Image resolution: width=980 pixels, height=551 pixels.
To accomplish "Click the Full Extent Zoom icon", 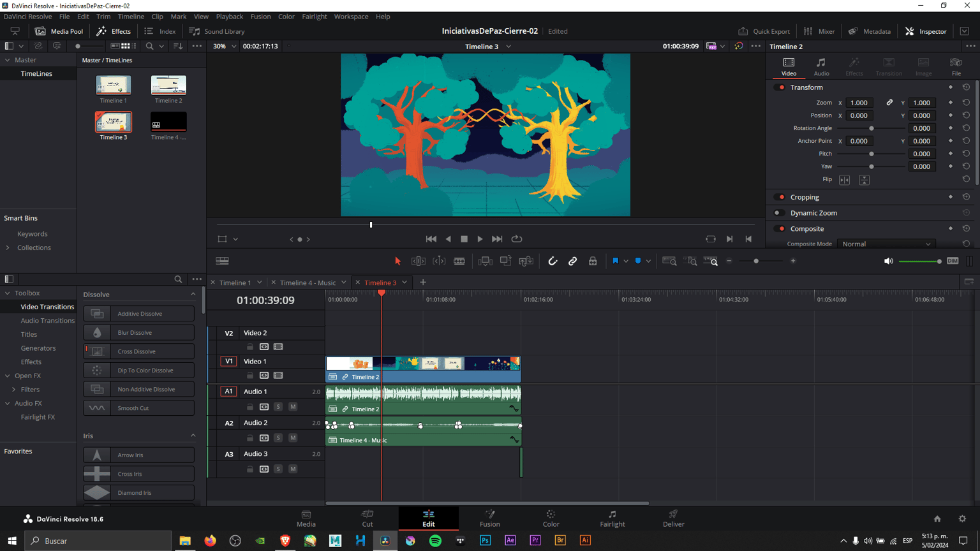I will 669,261.
